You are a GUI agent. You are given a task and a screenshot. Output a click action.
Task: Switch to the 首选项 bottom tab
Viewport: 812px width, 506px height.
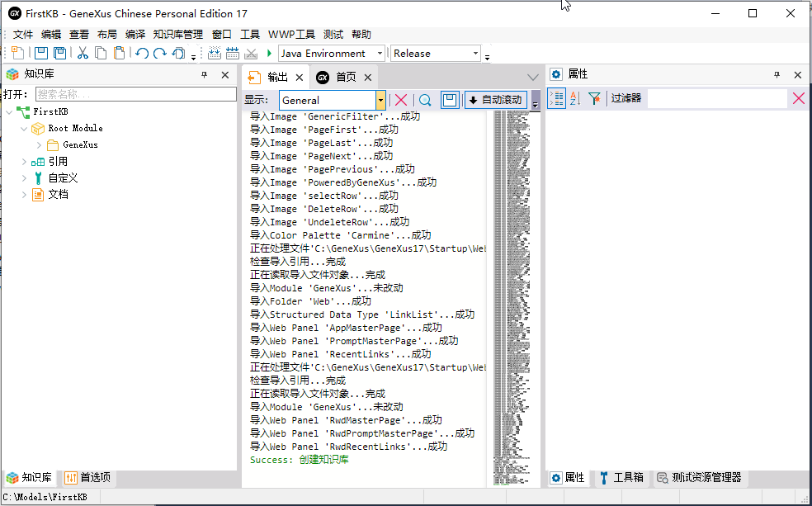(88, 477)
